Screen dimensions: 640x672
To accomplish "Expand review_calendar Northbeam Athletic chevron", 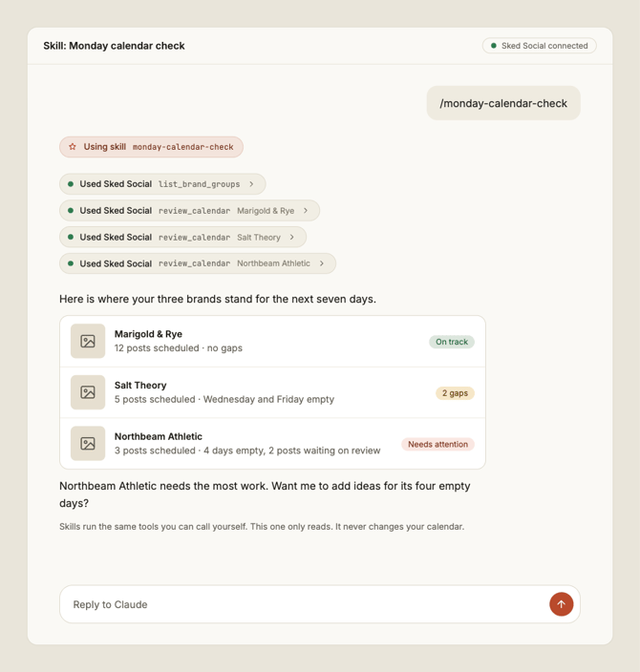I will point(321,263).
